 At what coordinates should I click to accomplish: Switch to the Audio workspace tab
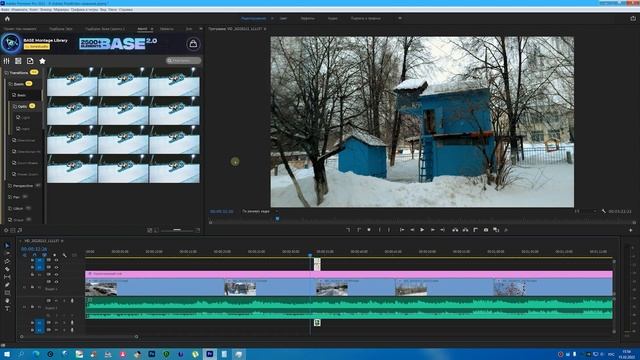click(x=333, y=18)
